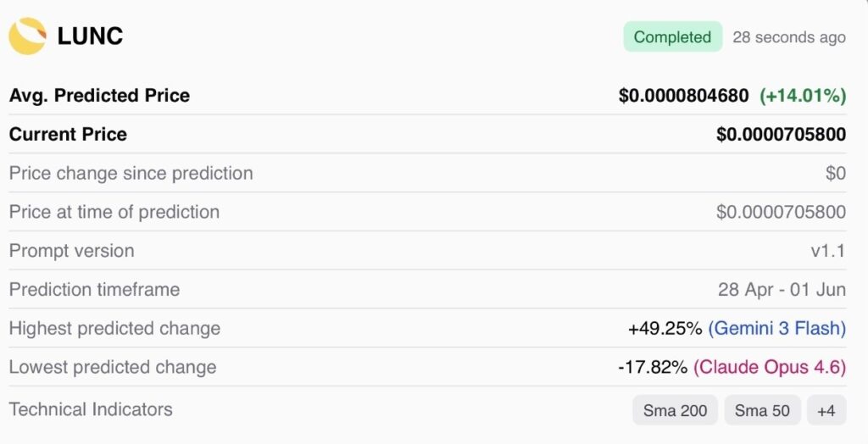Click the +14.01% predicted change percentage

[802, 96]
